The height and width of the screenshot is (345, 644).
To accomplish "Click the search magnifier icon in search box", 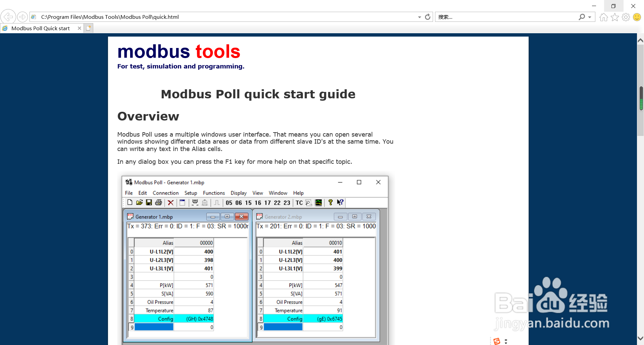I will 582,17.
